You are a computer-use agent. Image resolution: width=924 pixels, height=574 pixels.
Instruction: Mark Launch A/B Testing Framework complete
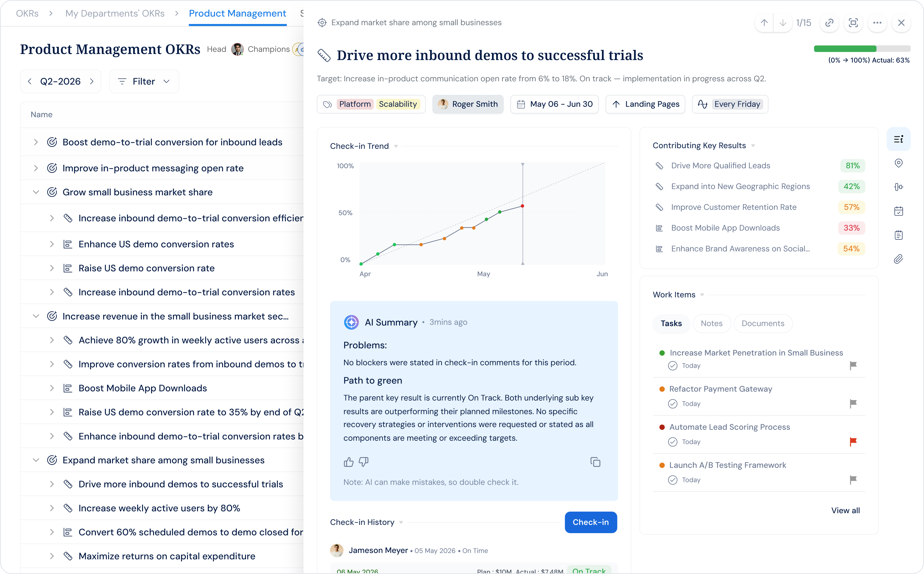coord(672,480)
